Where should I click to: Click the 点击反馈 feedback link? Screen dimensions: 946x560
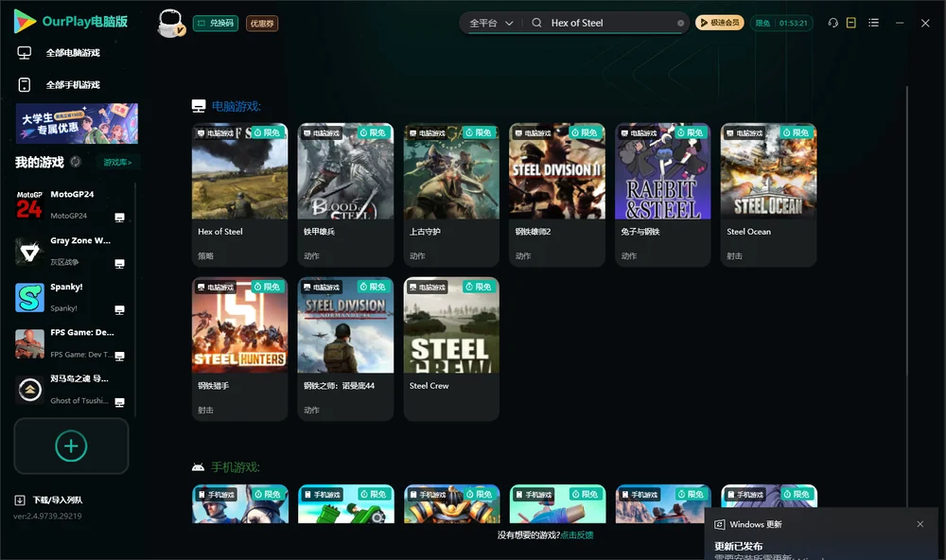pyautogui.click(x=577, y=535)
